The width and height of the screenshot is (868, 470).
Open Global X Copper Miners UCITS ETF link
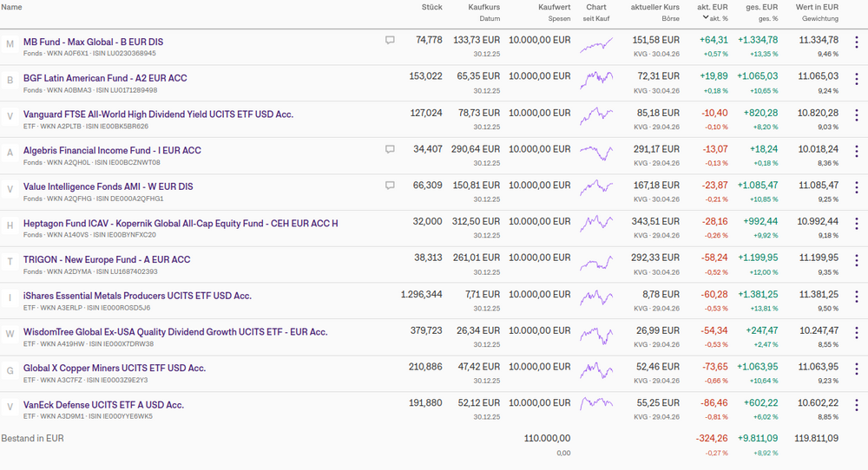(115, 369)
